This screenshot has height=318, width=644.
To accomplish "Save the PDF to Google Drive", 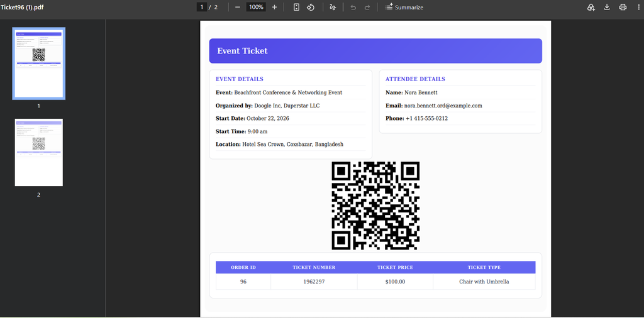I will [x=591, y=7].
